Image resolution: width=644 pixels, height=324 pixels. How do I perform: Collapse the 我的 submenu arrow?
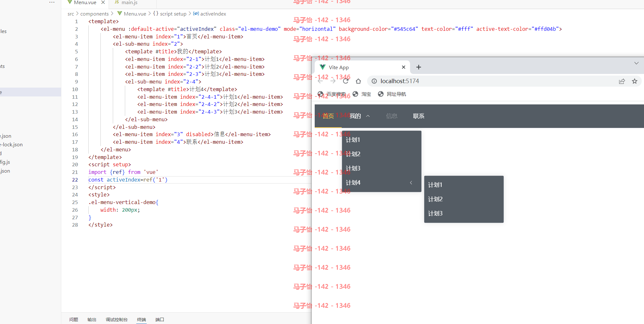pos(368,116)
